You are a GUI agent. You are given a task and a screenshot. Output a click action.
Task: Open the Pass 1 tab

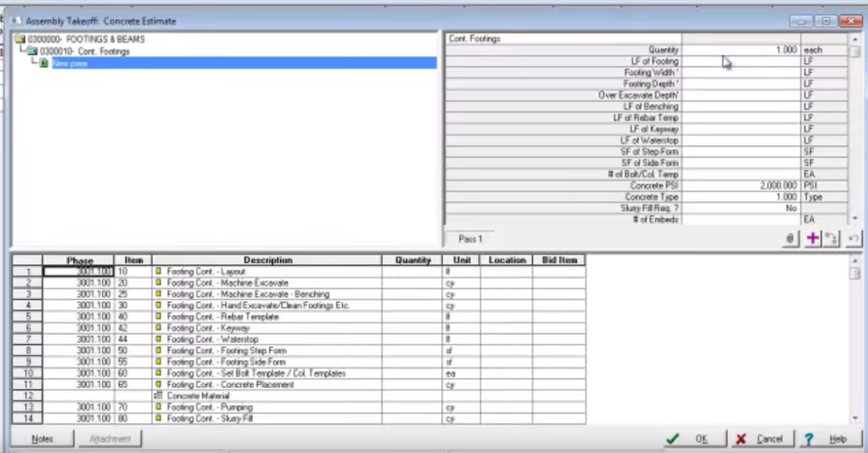tap(470, 239)
